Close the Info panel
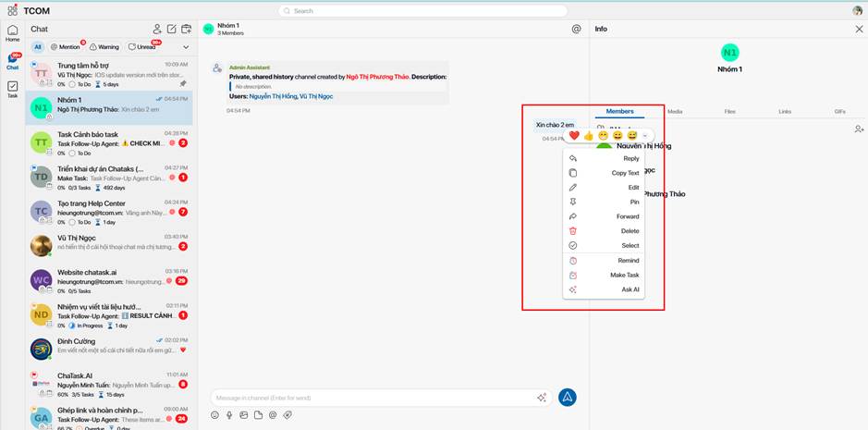Screen dimensions: 868x430 pyautogui.click(x=859, y=29)
